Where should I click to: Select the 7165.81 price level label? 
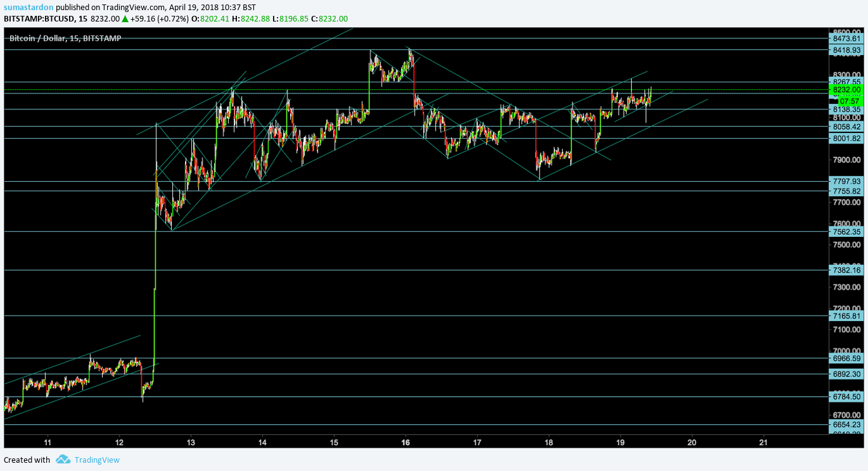click(846, 316)
